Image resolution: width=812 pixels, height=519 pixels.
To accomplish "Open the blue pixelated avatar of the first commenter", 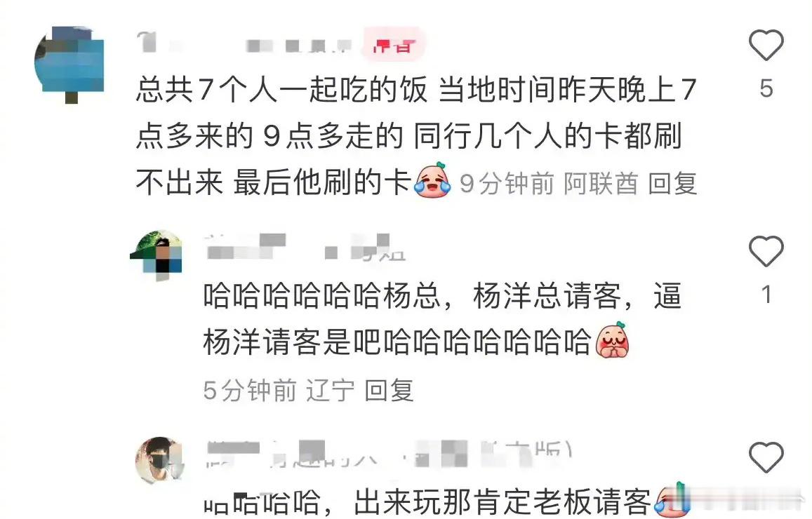I will (70, 63).
